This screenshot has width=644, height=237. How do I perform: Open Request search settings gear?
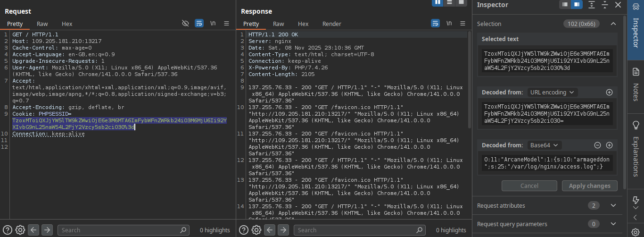(x=20, y=230)
